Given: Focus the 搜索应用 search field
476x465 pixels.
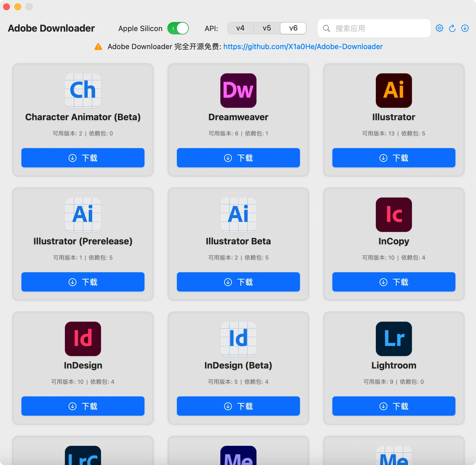Looking at the screenshot, I should pyautogui.click(x=374, y=28).
